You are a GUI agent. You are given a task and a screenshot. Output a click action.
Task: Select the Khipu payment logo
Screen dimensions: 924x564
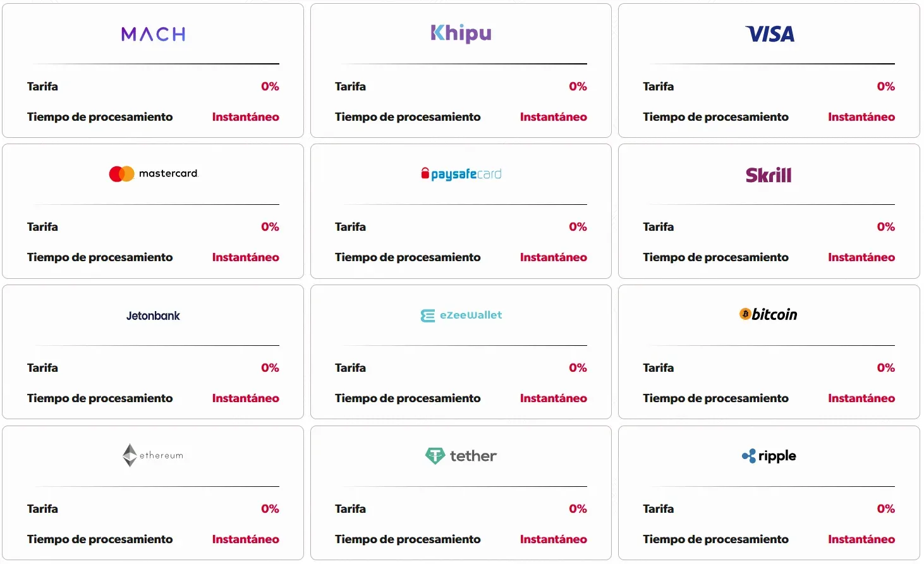[x=461, y=34]
